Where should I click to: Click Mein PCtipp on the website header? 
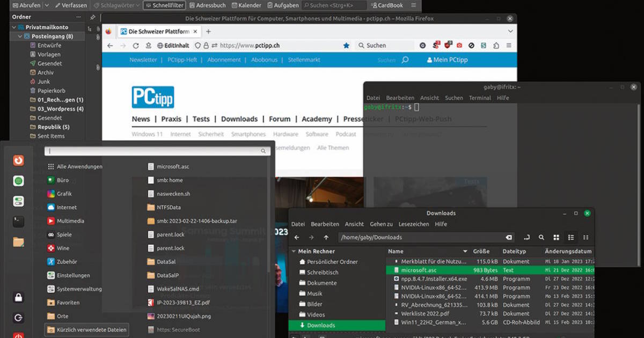(447, 60)
